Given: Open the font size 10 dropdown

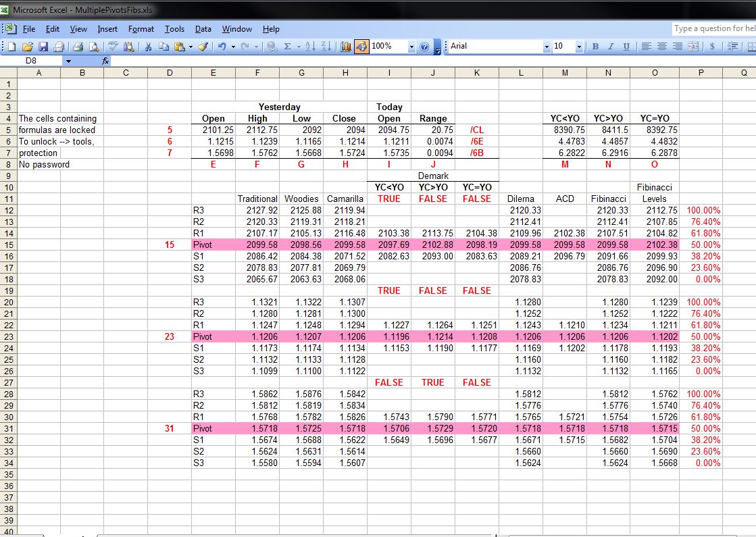Looking at the screenshot, I should 579,47.
